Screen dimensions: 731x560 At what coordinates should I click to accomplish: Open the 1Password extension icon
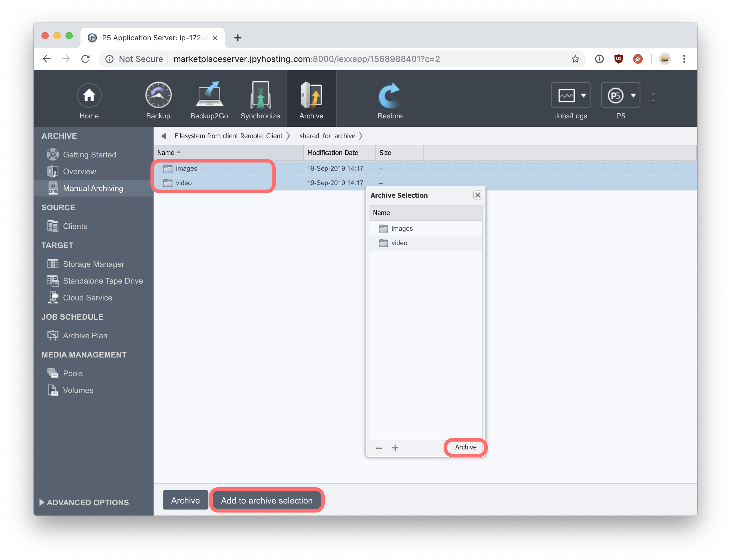point(599,59)
